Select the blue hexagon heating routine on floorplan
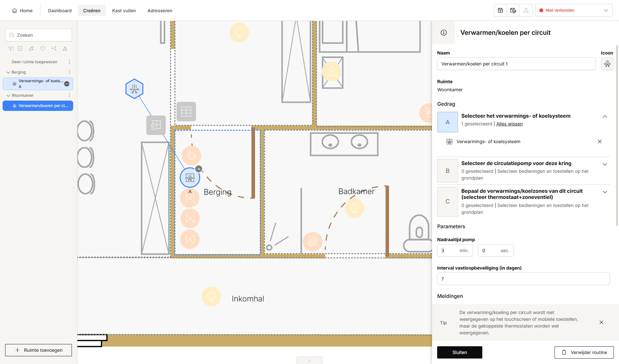The height and width of the screenshot is (364, 619). click(134, 89)
